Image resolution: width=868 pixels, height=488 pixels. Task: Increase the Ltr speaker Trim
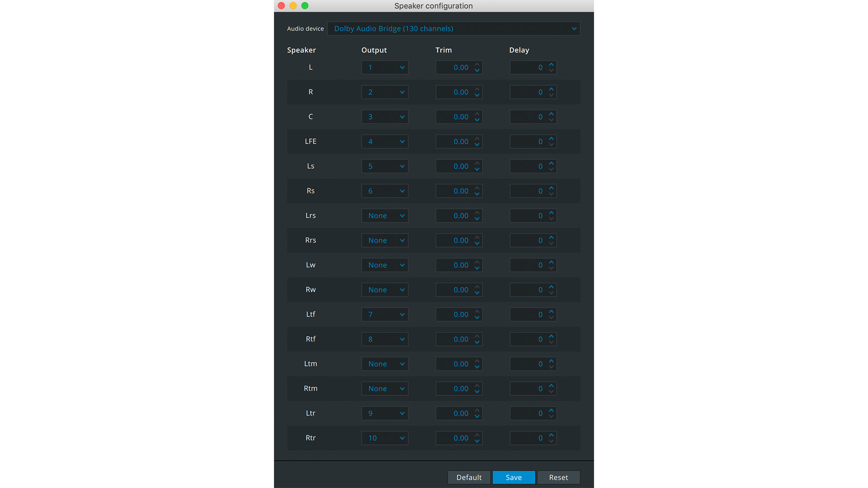477,411
